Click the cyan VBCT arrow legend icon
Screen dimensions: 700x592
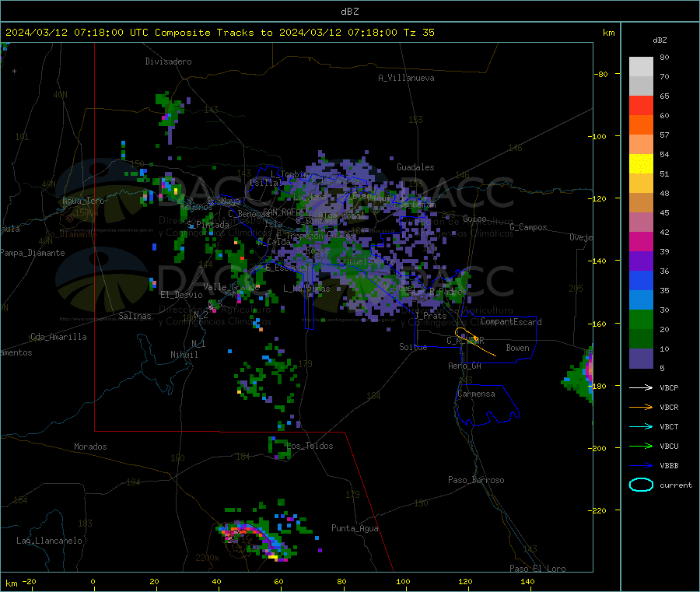click(641, 426)
